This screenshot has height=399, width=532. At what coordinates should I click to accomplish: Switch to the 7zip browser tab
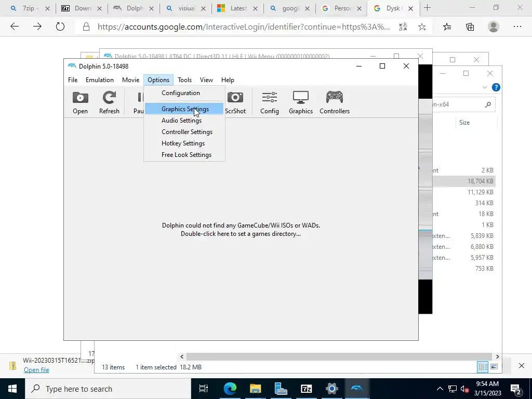pyautogui.click(x=29, y=8)
